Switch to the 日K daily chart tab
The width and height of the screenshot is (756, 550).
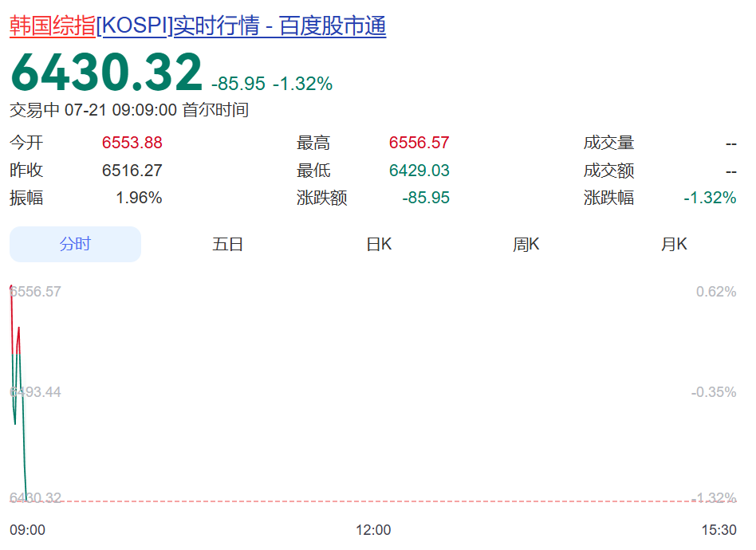tap(379, 245)
